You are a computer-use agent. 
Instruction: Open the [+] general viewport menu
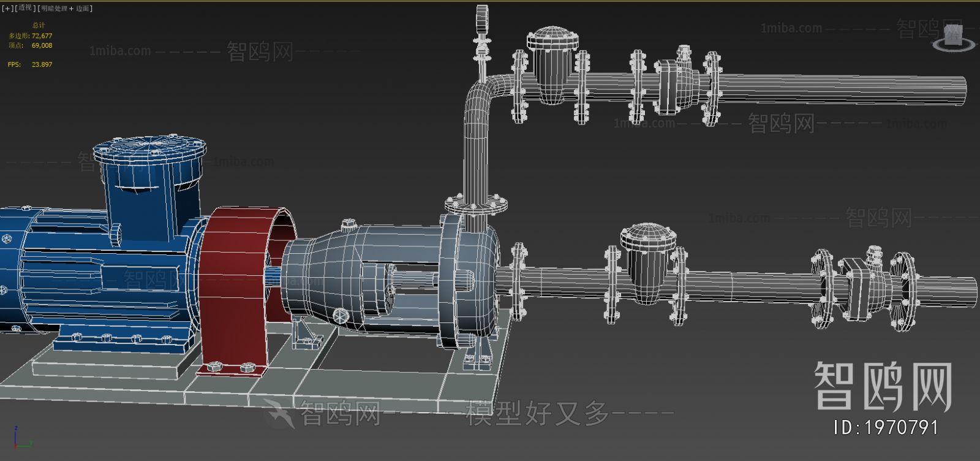(7, 9)
